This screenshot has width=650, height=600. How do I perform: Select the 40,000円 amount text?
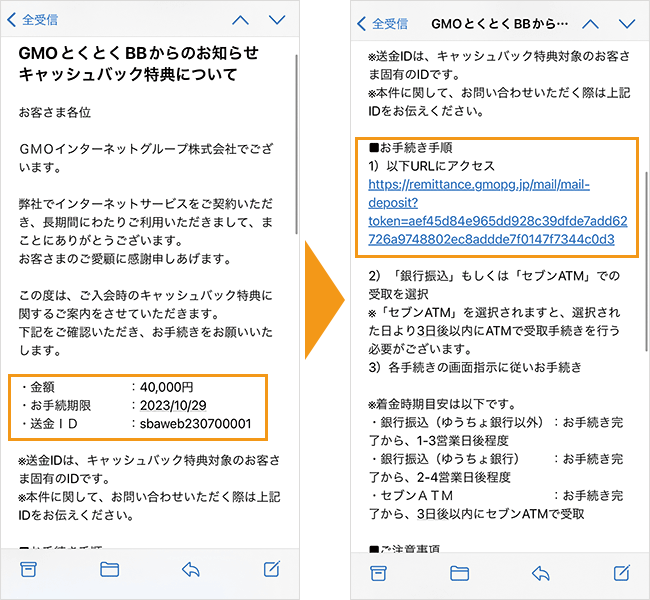click(167, 387)
